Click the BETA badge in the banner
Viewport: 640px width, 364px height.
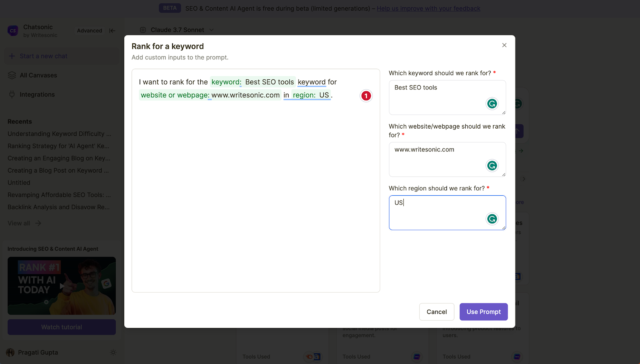point(170,8)
